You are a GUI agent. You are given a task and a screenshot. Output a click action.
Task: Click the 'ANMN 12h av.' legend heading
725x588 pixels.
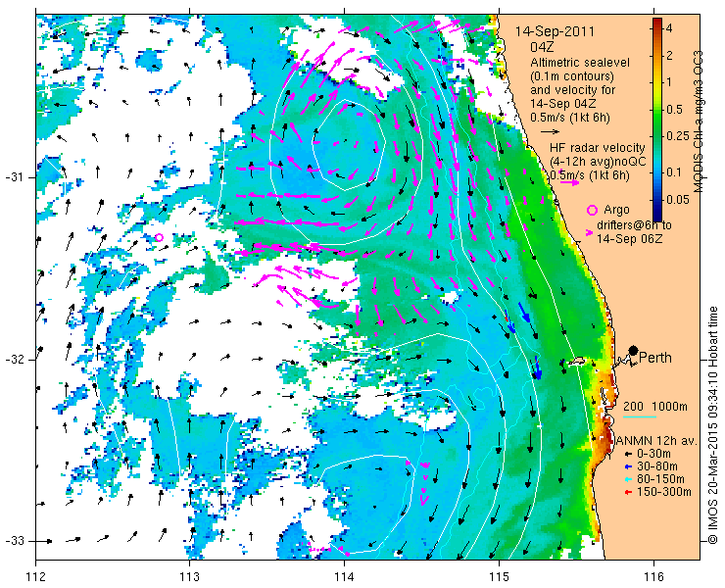point(656,441)
